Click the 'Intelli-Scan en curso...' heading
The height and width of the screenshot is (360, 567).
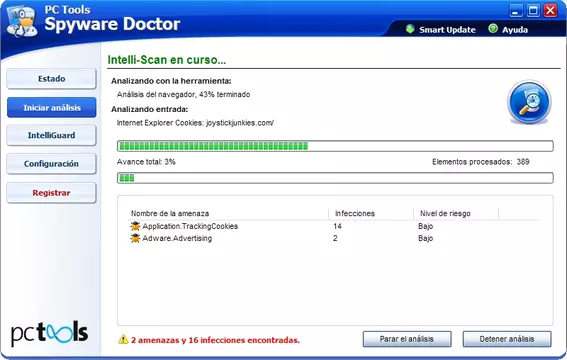167,60
